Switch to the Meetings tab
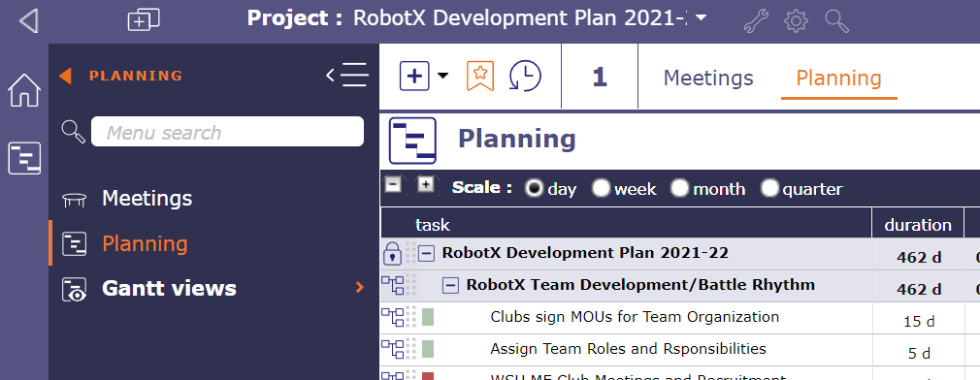The height and width of the screenshot is (380, 980). (708, 78)
